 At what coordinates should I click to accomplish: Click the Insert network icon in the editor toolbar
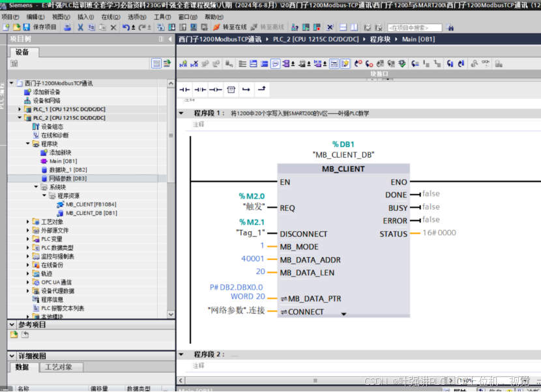click(183, 64)
